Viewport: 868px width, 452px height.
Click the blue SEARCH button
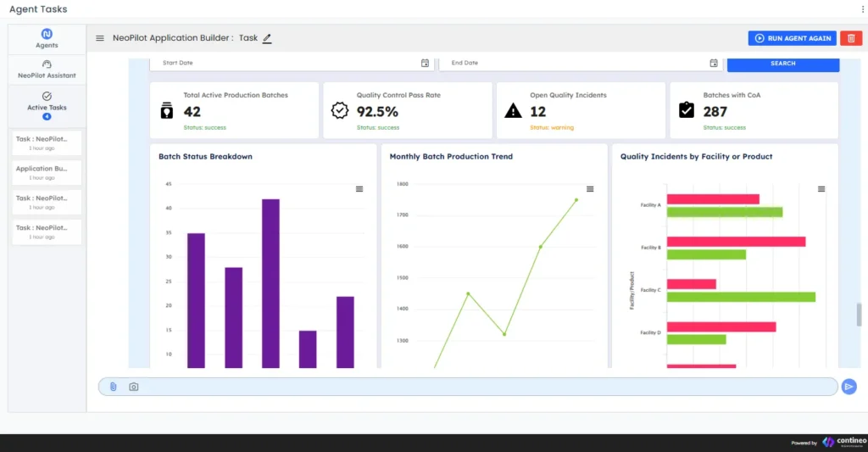click(x=782, y=64)
